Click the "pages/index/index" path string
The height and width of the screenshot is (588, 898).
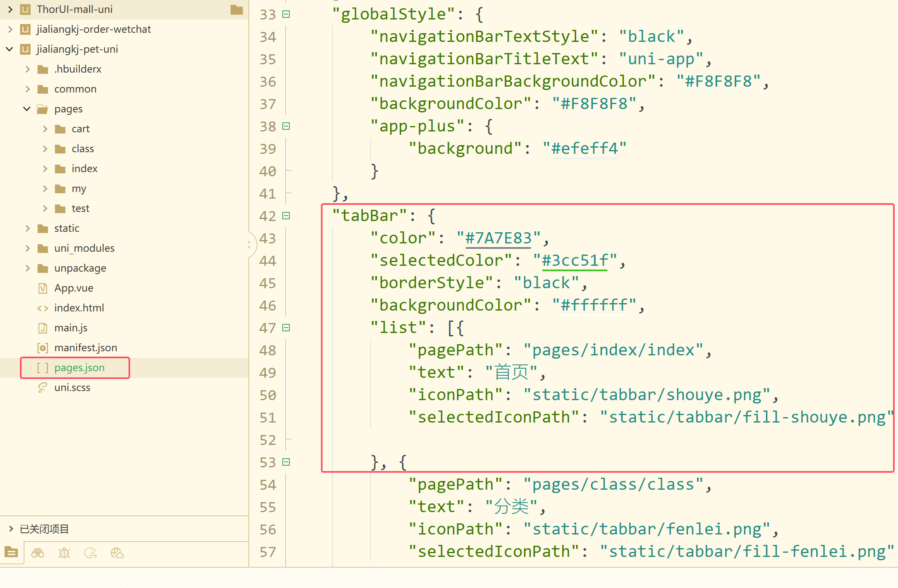click(x=613, y=350)
